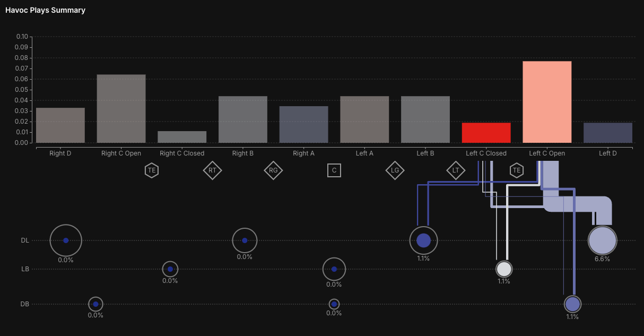
Task: Select the RT diamond position icon
Action: [212, 170]
